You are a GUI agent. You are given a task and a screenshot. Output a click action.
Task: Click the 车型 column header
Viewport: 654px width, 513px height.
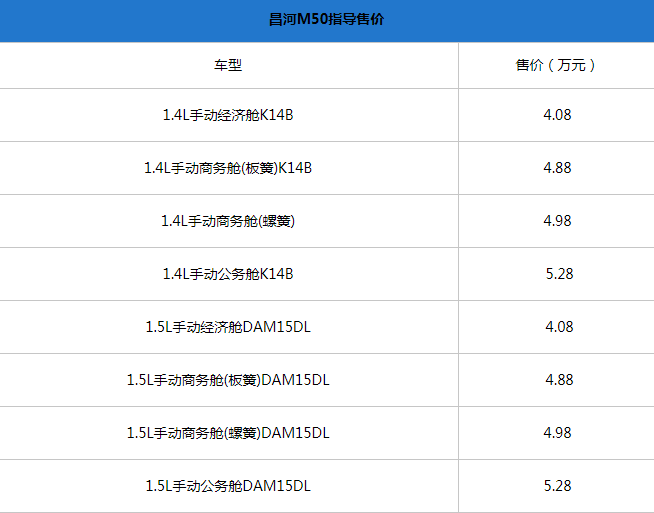[x=228, y=65]
